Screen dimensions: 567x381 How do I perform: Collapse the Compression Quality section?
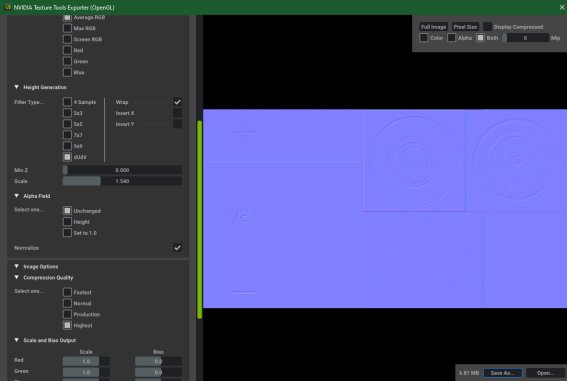pos(17,277)
